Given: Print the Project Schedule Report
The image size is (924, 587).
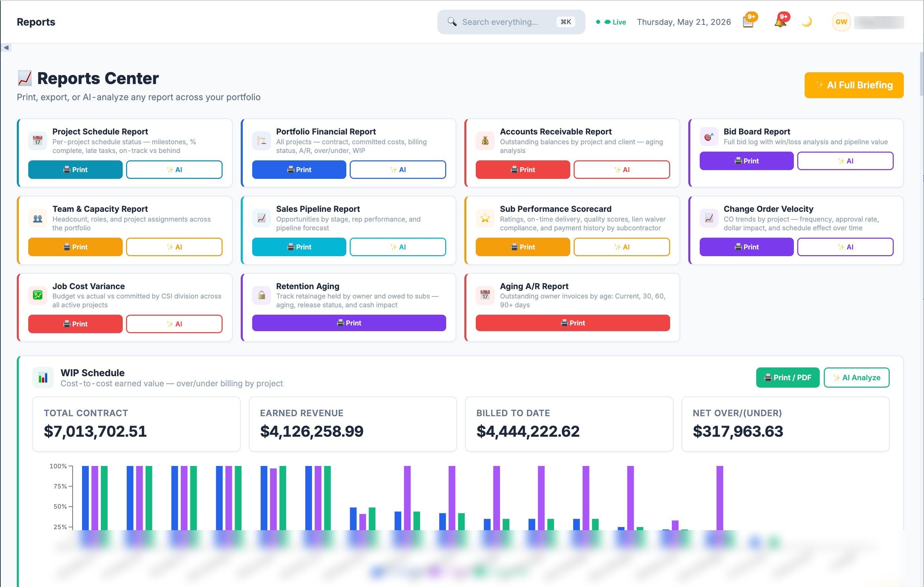Looking at the screenshot, I should tap(75, 169).
